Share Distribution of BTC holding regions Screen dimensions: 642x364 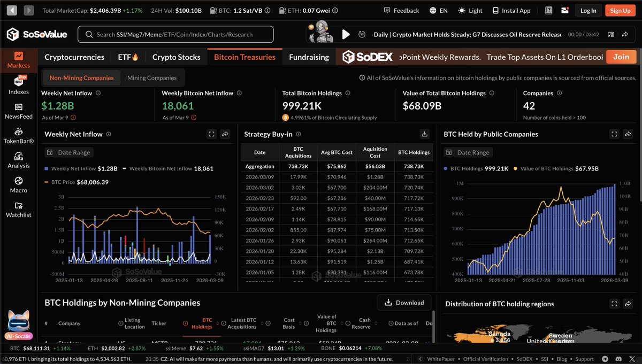[628, 304]
